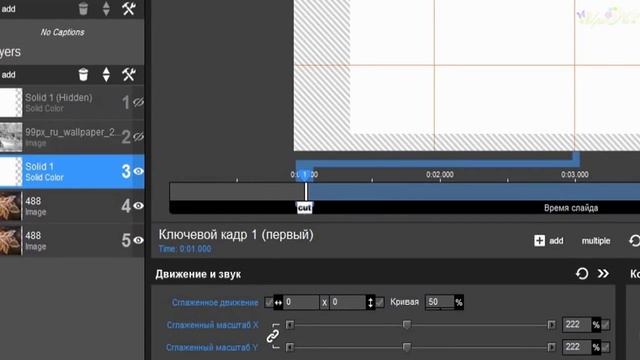The width and height of the screenshot is (640, 360).
Task: Add a keyframe with plus icon
Action: 539,241
